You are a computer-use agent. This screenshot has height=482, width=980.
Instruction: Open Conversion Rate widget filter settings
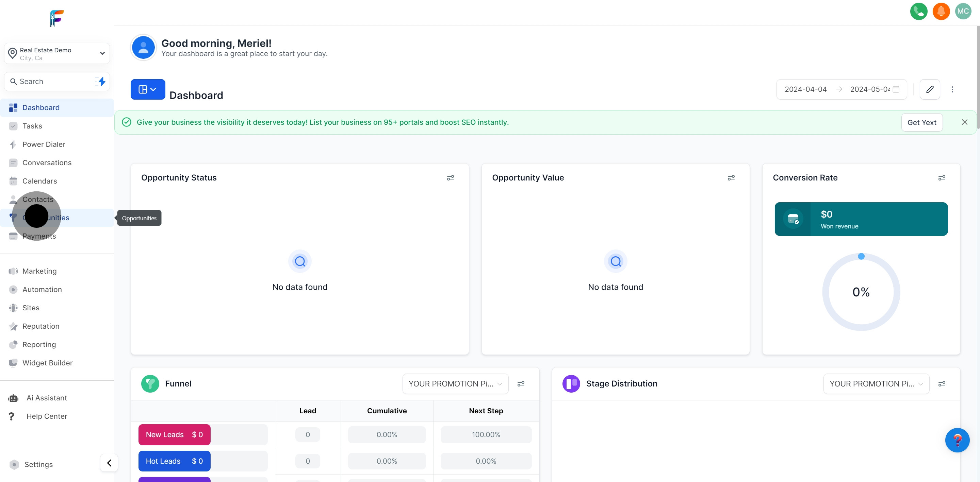coord(942,177)
